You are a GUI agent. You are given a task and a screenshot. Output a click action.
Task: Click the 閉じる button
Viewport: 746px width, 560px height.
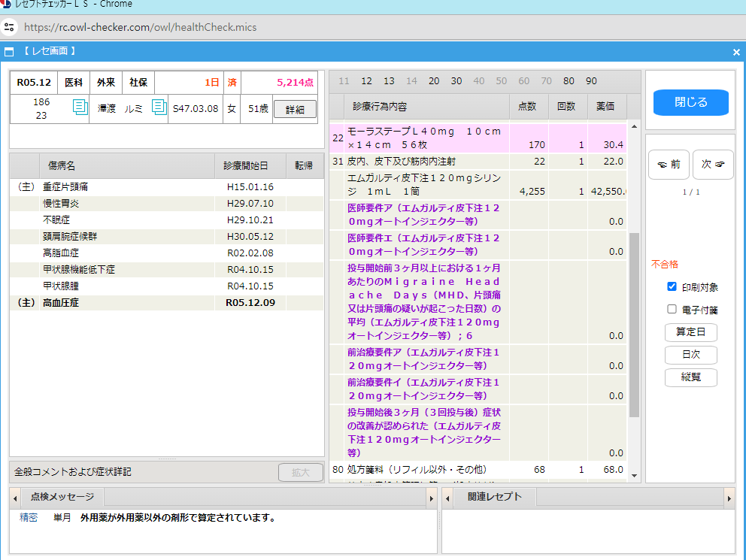(x=691, y=102)
